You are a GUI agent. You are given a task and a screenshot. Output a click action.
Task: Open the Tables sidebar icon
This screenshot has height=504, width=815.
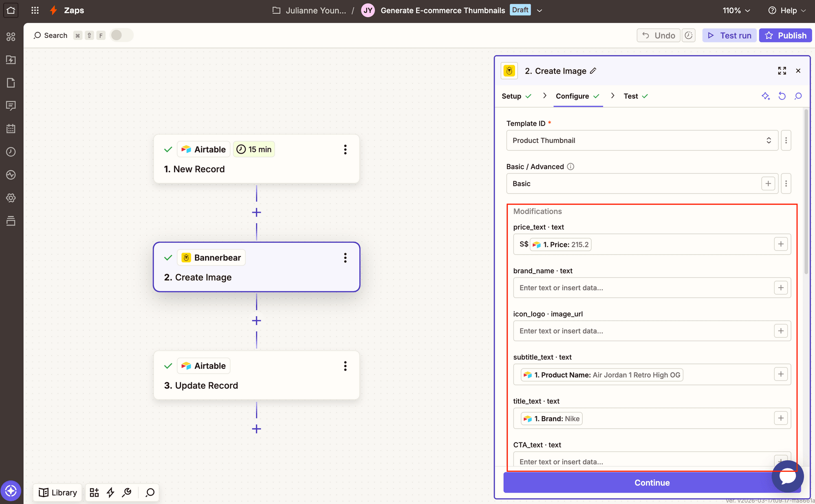click(11, 129)
